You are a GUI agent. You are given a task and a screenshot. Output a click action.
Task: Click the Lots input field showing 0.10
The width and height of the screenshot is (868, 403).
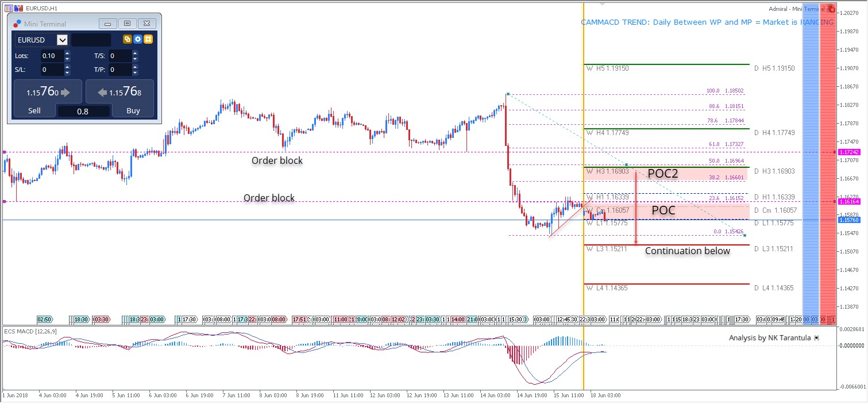[52, 56]
